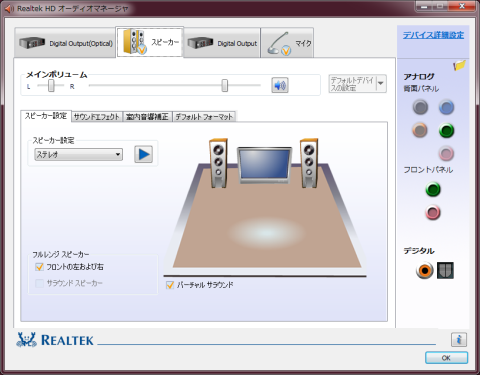Click the OK button
The width and height of the screenshot is (480, 375).
coord(446,358)
